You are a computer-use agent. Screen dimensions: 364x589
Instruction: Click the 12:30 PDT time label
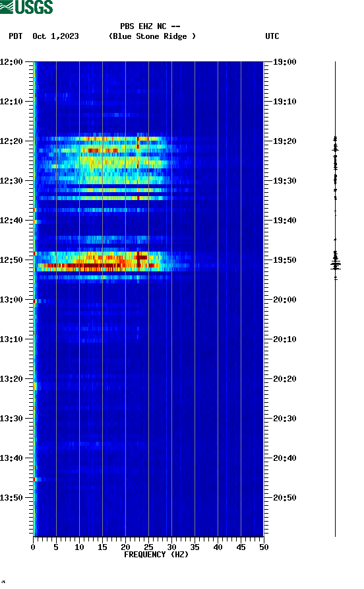(x=11, y=181)
